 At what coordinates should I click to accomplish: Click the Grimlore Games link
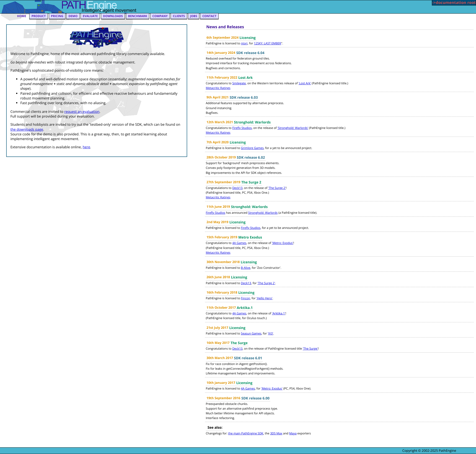pos(252,148)
